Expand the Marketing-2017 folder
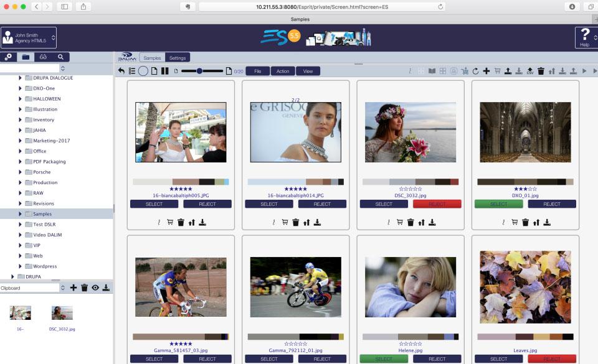The width and height of the screenshot is (598, 364). 20,141
